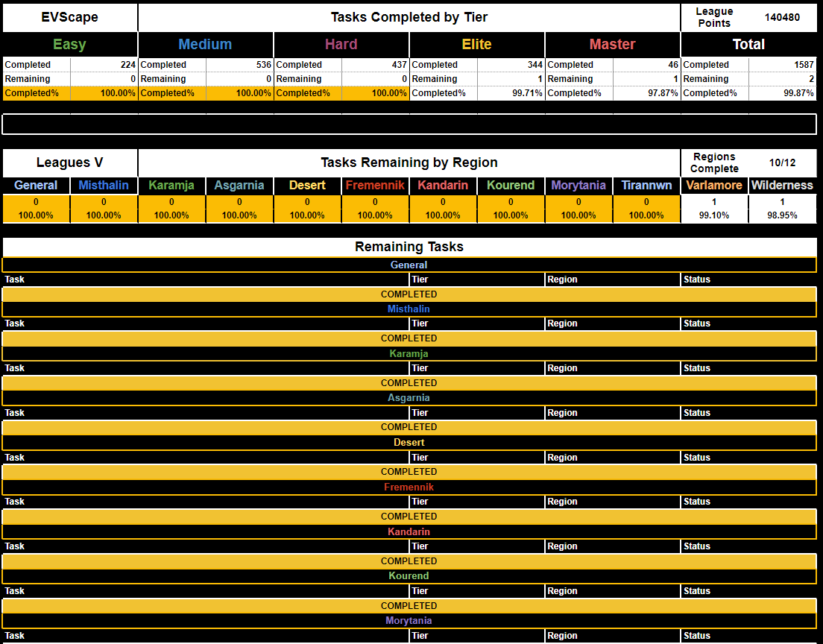
Task: Select the Morytania section bar in Remaining Tasks
Action: 409,620
